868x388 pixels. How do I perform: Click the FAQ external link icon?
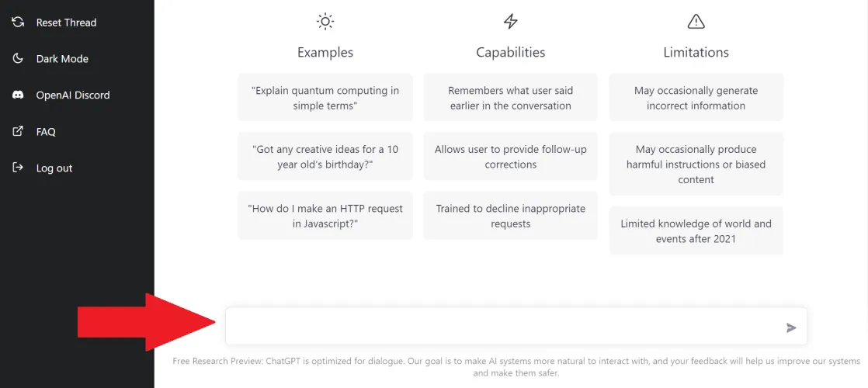point(18,131)
